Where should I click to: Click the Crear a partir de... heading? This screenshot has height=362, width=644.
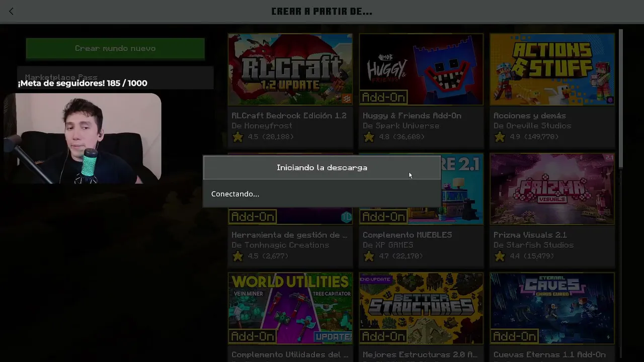322,11
